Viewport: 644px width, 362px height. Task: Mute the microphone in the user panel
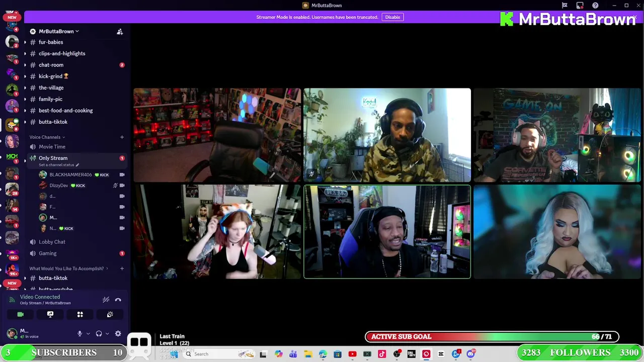79,333
